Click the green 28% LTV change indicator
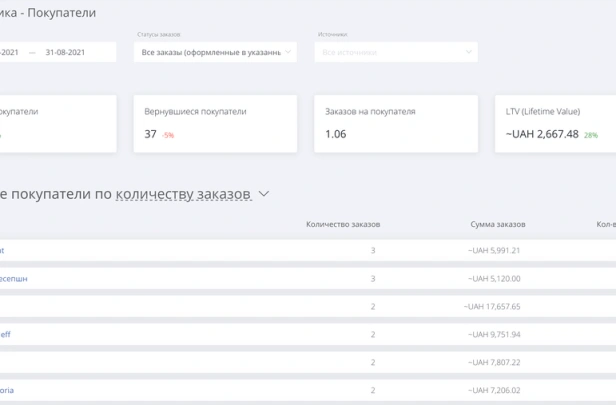The width and height of the screenshot is (616, 405). click(x=591, y=135)
